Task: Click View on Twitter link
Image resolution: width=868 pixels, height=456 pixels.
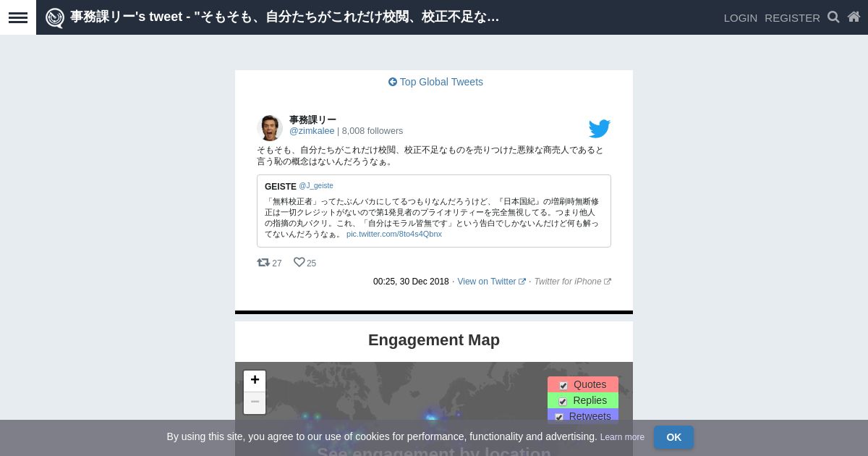Action: (x=491, y=282)
